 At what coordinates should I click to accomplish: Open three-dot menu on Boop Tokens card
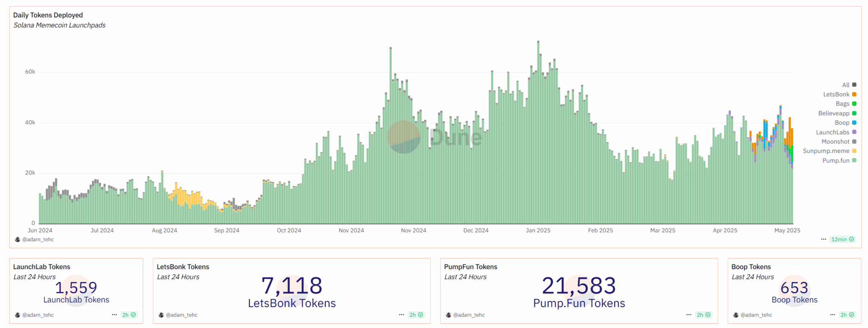[x=832, y=315]
